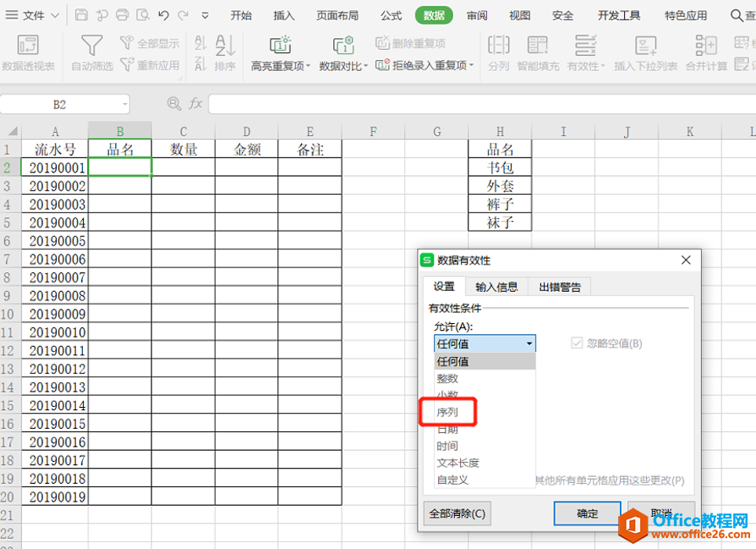
Task: Open the 安全 ribbon tab
Action: 562,15
